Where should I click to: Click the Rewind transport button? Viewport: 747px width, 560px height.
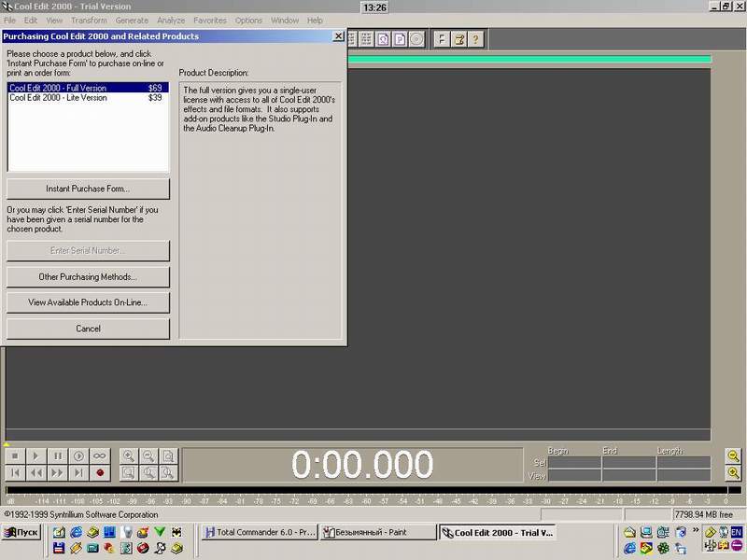35,473
